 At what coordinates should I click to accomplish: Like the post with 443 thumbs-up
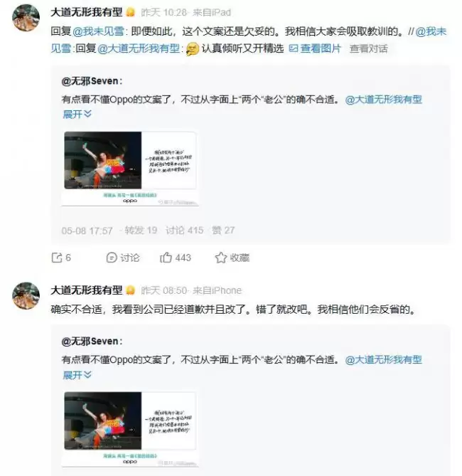(x=166, y=258)
